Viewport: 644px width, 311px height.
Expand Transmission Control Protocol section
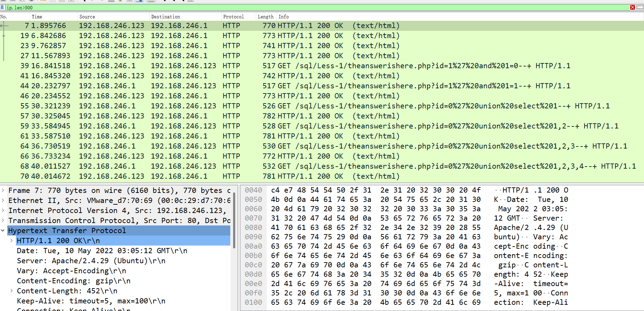3,221
